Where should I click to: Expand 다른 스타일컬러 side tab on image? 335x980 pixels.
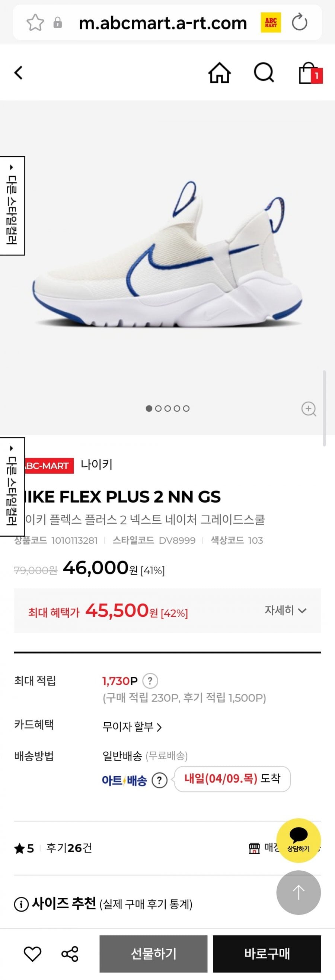point(12,206)
